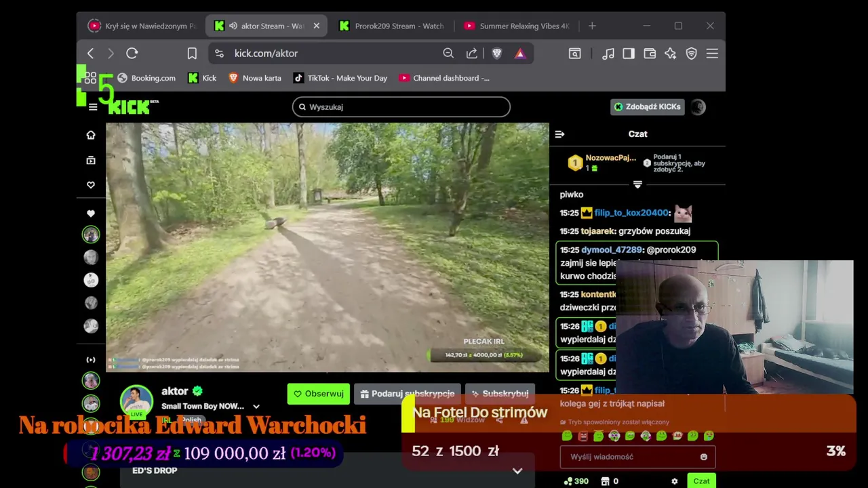Image resolution: width=868 pixels, height=488 pixels.
Task: Click the Subskrybuj button
Action: pos(500,394)
